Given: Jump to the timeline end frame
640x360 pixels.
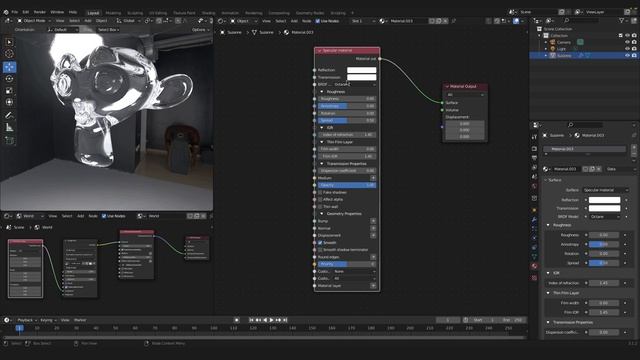Looking at the screenshot, I should tap(285, 320).
